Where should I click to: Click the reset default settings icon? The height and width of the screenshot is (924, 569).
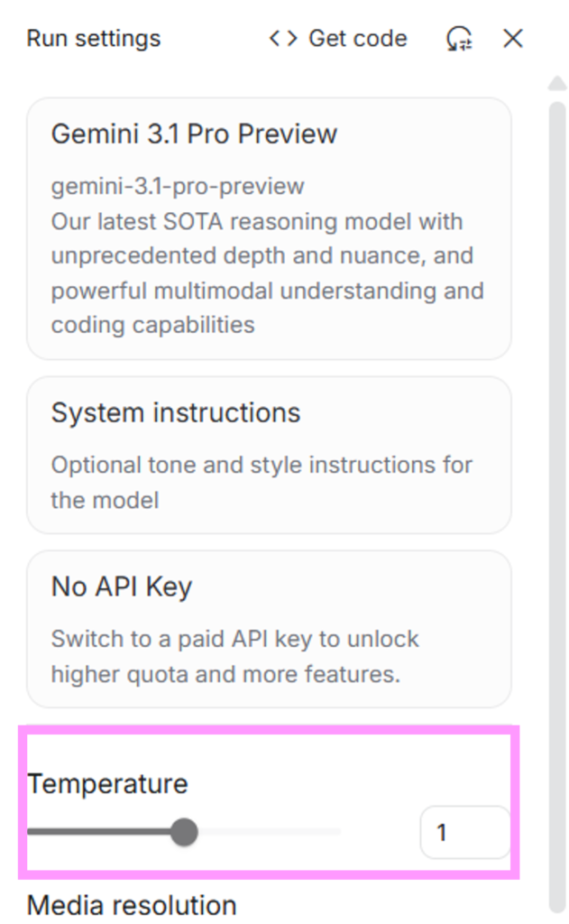click(x=459, y=39)
